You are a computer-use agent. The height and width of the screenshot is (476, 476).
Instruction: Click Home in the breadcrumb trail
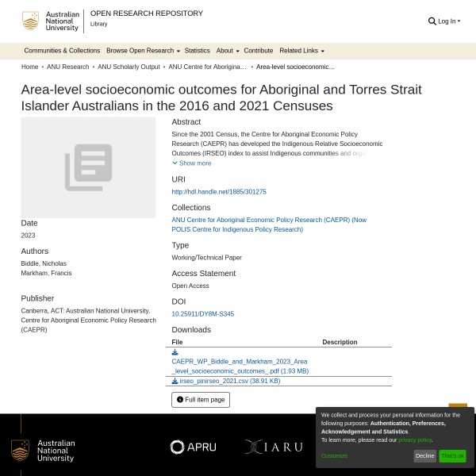pos(29,67)
